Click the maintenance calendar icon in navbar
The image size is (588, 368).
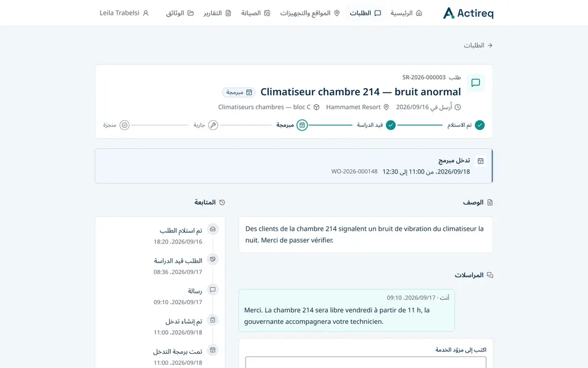[267, 13]
